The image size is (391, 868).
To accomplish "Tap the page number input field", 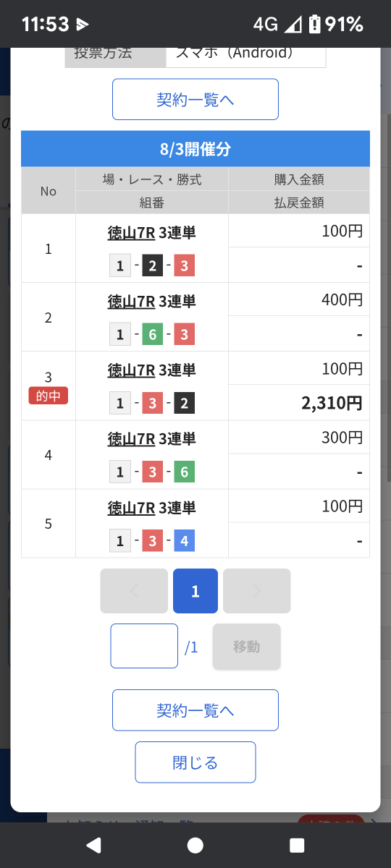I will pos(144,646).
